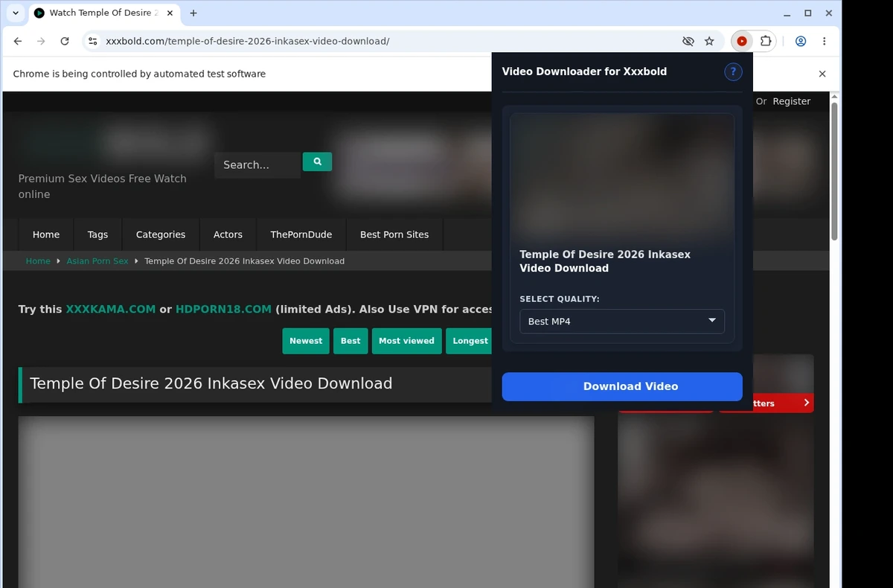This screenshot has width=893, height=588.
Task: Click the Best sort button
Action: [x=351, y=341]
